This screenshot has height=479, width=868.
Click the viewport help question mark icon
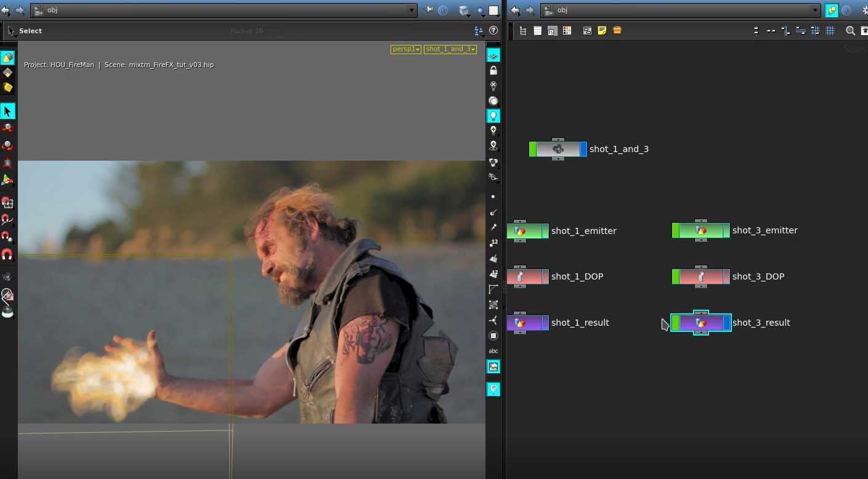coord(493,30)
